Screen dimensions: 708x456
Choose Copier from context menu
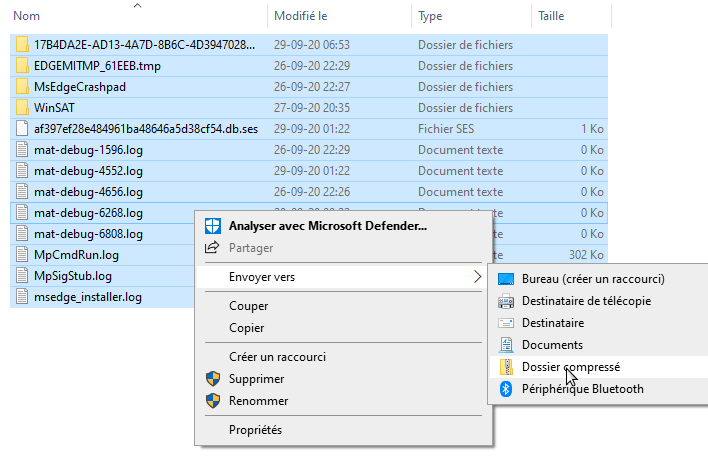click(x=344, y=328)
